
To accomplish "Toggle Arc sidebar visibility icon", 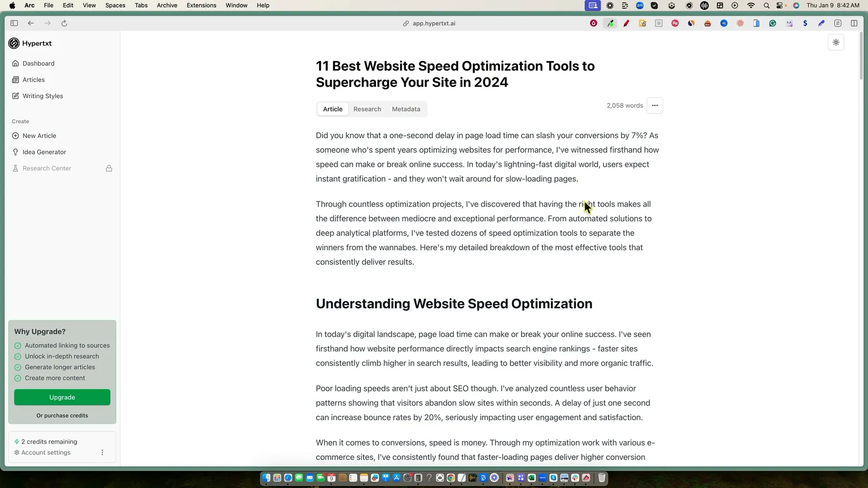I will coord(14,23).
